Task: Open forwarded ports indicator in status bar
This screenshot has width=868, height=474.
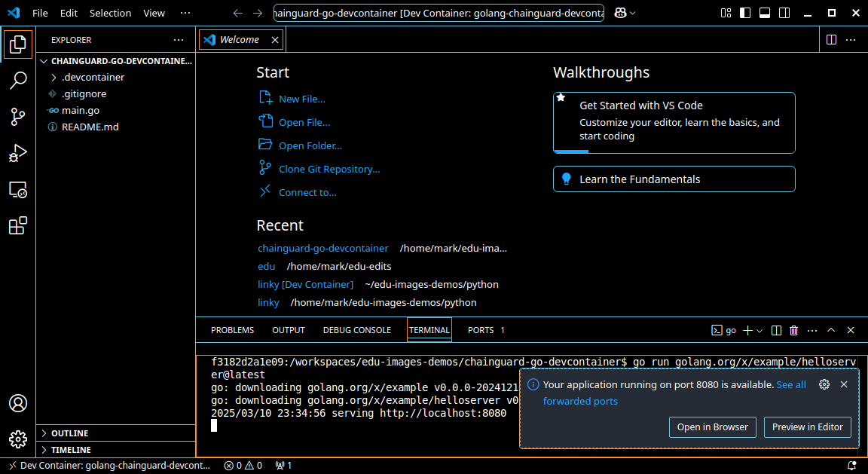Action: click(283, 466)
